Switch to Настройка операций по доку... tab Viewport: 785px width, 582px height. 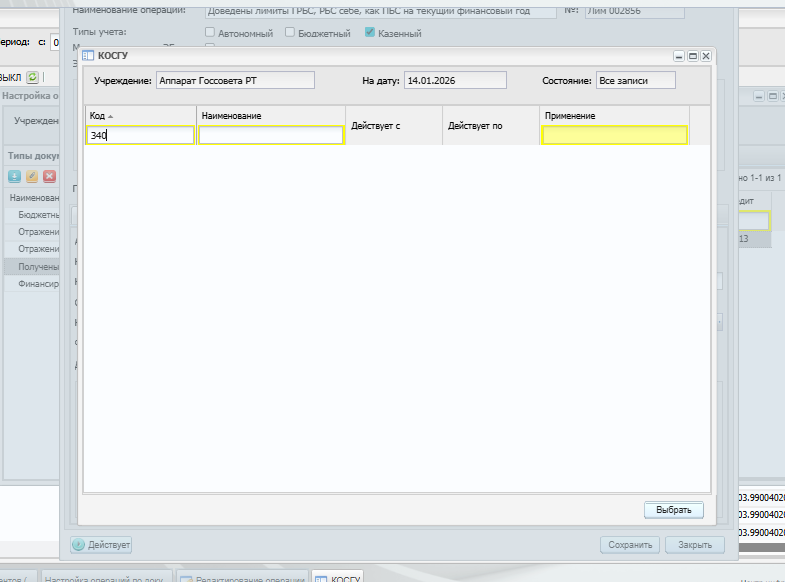pyautogui.click(x=107, y=576)
